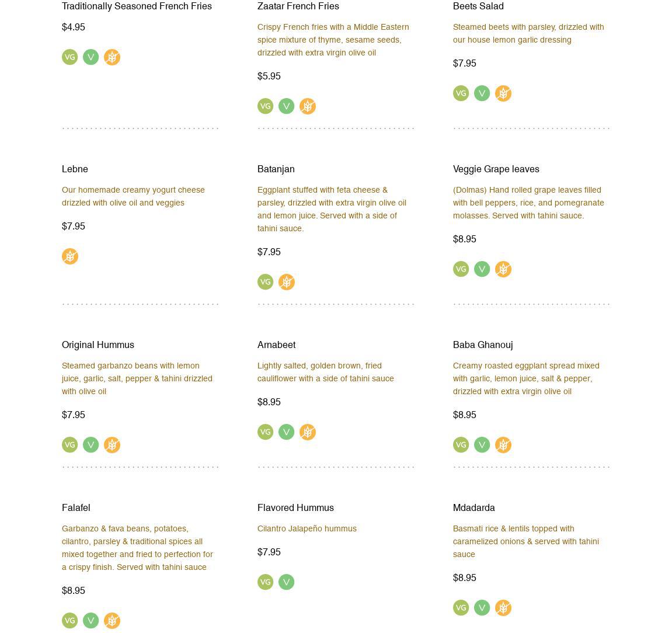
Task: Click the V badge under Flavored Hummus
Action: pos(287,582)
